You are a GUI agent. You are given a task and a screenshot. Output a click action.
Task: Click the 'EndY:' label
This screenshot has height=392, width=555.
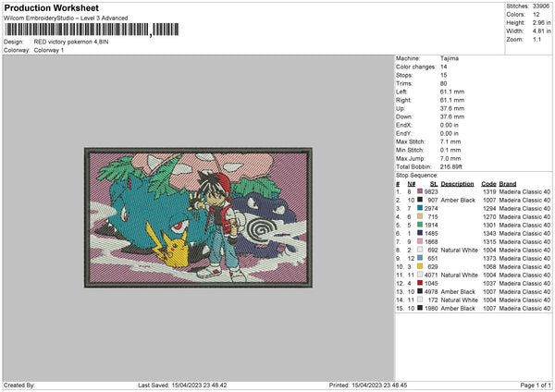pos(404,133)
